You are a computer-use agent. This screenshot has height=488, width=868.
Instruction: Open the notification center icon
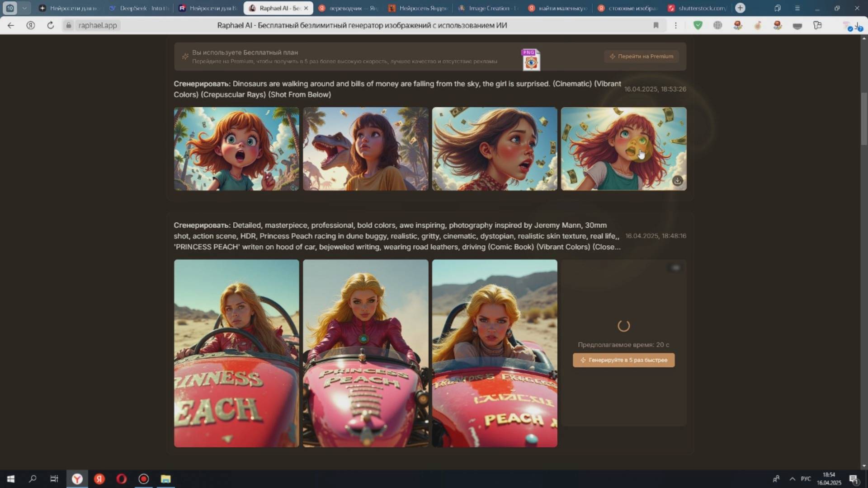click(x=854, y=479)
